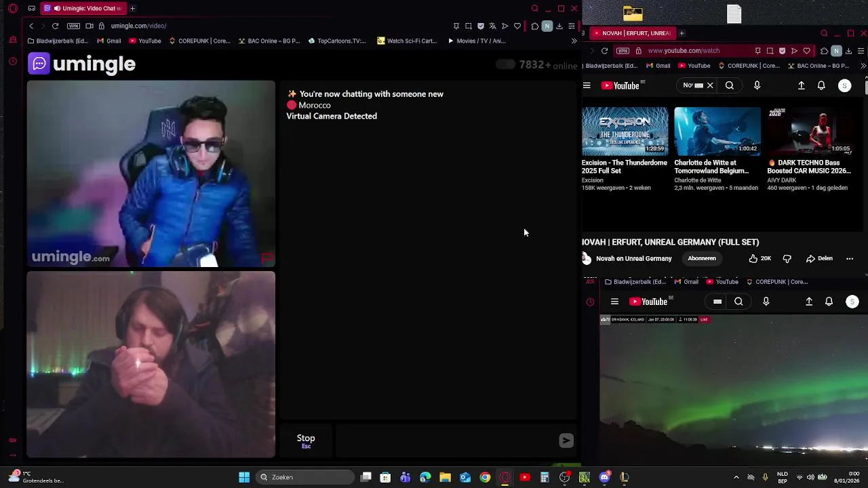Show hidden system tray icons chevron
Image resolution: width=868 pixels, height=488 pixels.
click(736, 477)
